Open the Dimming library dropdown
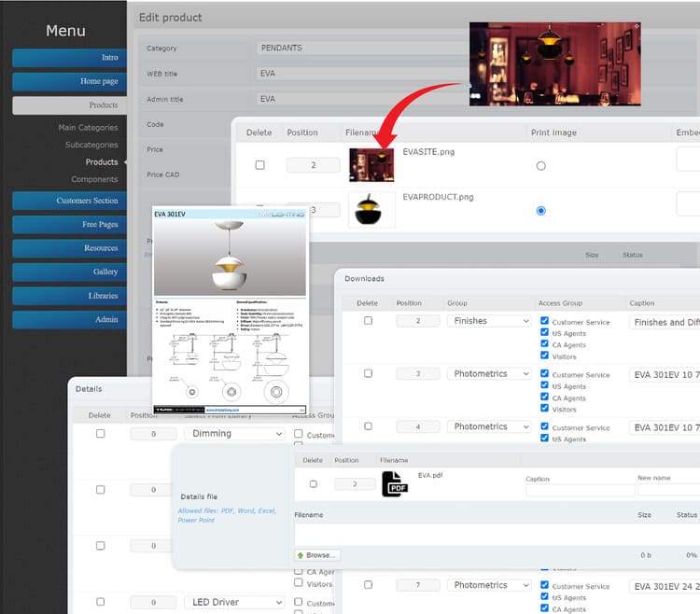The width and height of the screenshot is (700, 614). (234, 434)
